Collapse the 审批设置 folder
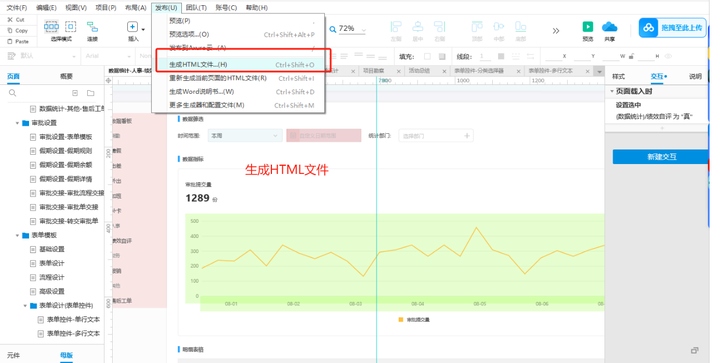 17,123
